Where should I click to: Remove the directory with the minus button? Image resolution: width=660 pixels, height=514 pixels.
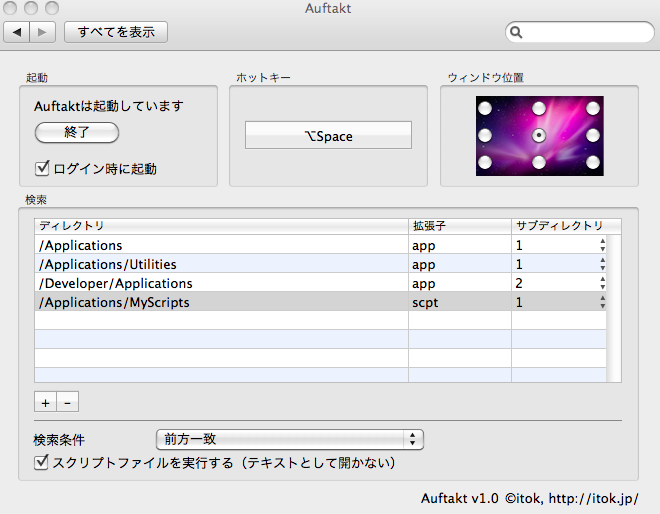coord(67,402)
